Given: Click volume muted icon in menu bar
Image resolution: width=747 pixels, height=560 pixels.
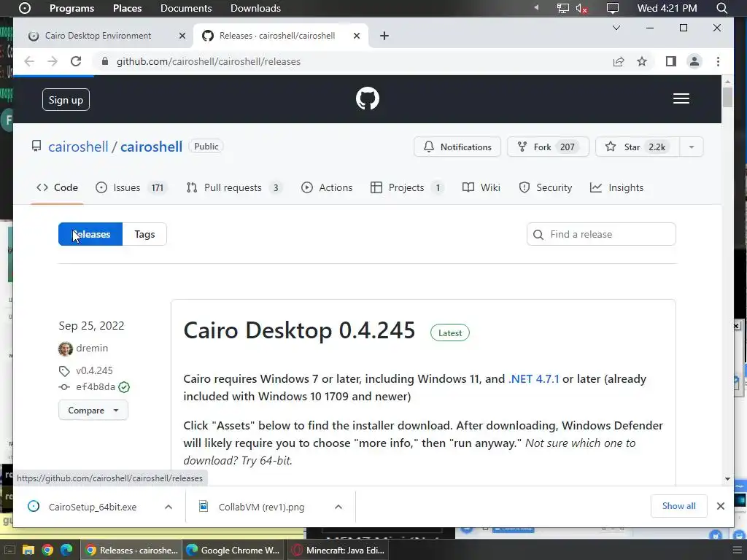Looking at the screenshot, I should click(581, 8).
